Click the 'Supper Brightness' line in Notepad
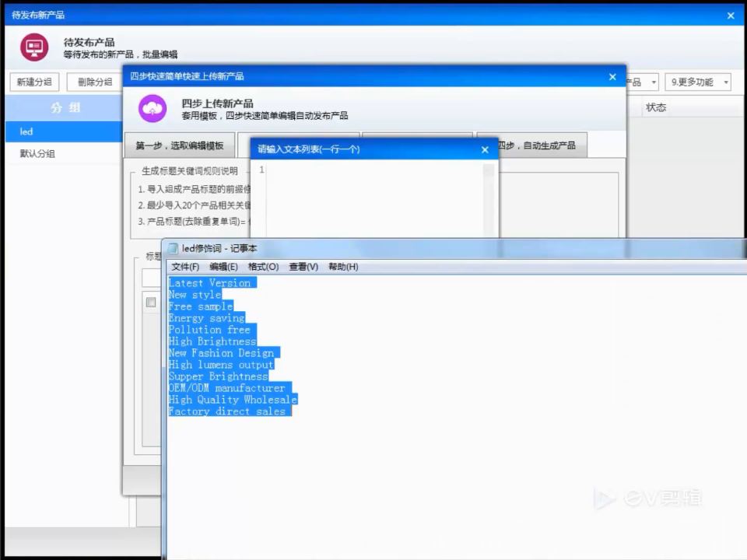Screen dimensions: 747x560 tap(218, 376)
